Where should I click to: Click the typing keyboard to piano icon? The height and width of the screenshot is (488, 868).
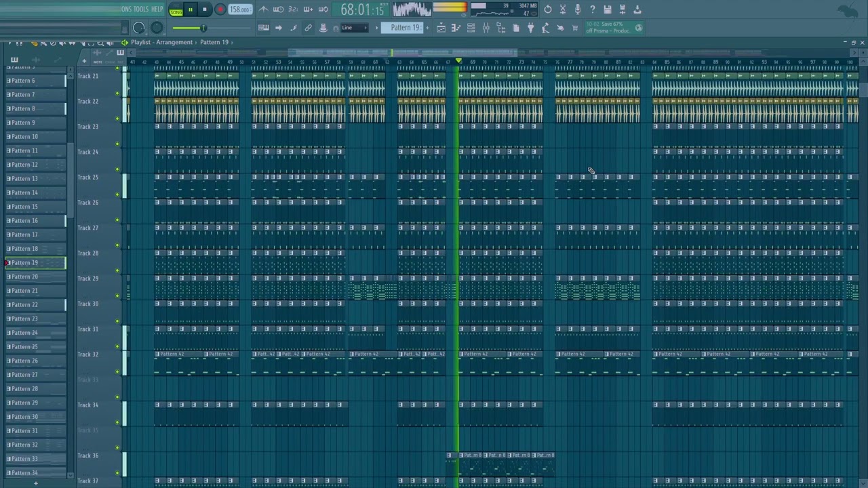click(264, 28)
